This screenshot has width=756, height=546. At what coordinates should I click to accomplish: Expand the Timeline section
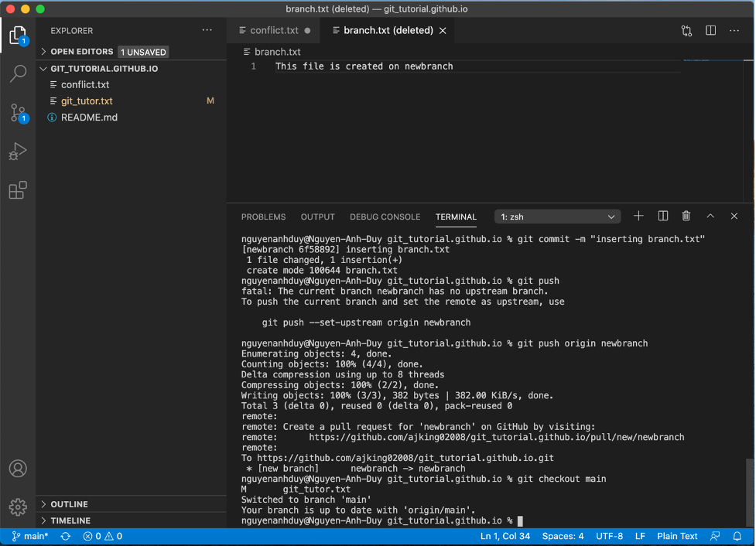pos(70,520)
